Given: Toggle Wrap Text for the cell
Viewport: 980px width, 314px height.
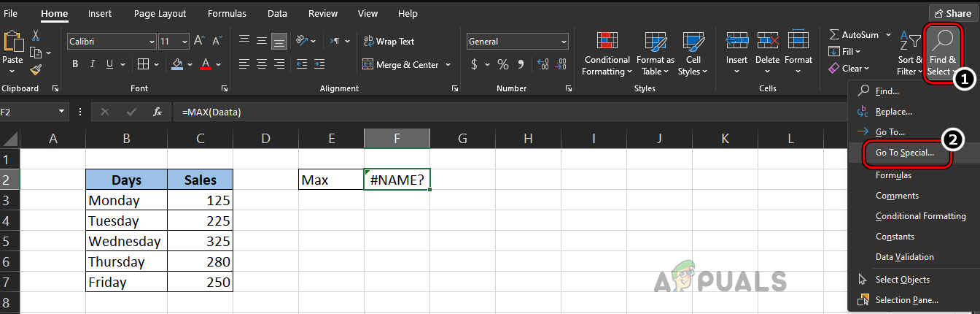Looking at the screenshot, I should point(389,42).
